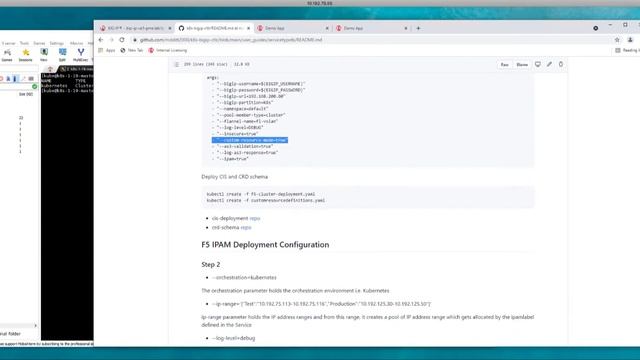The image size is (640, 360).
Task: Open file in GitHub Desktop icon
Action: 538,64
